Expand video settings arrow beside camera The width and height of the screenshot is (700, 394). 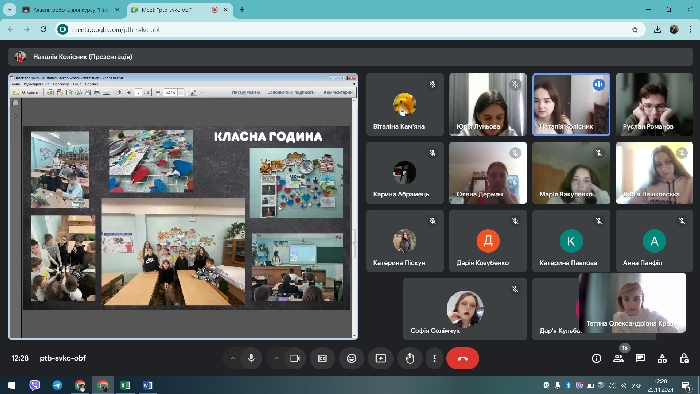[x=276, y=358]
